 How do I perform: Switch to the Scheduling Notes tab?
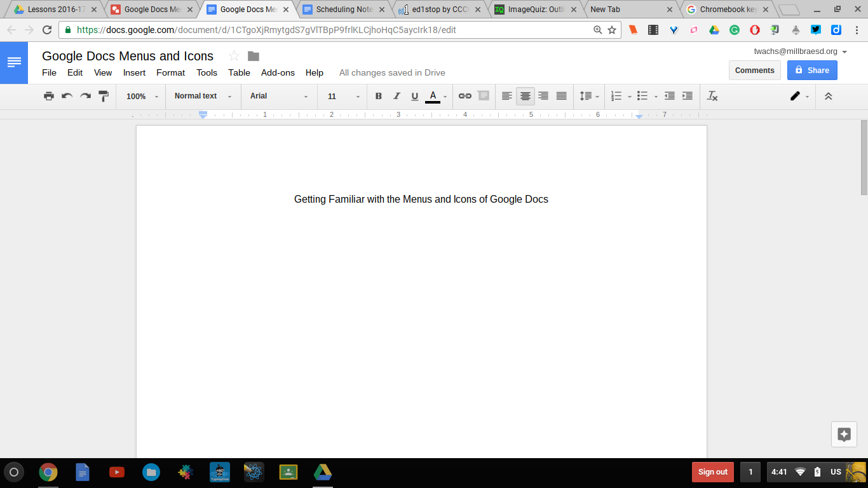coord(344,10)
